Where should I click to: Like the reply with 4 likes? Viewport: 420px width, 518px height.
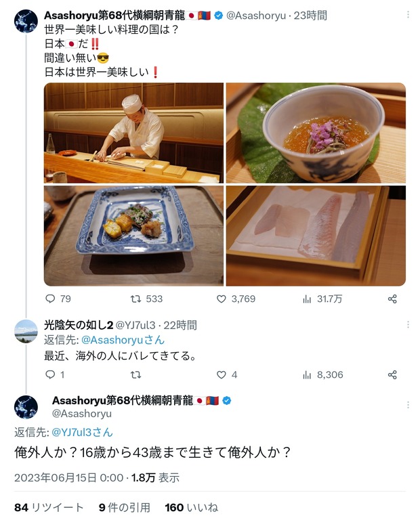(221, 374)
